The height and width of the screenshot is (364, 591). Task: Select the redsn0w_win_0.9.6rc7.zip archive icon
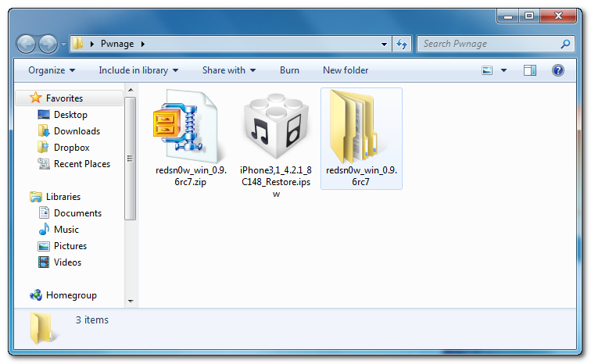point(188,126)
